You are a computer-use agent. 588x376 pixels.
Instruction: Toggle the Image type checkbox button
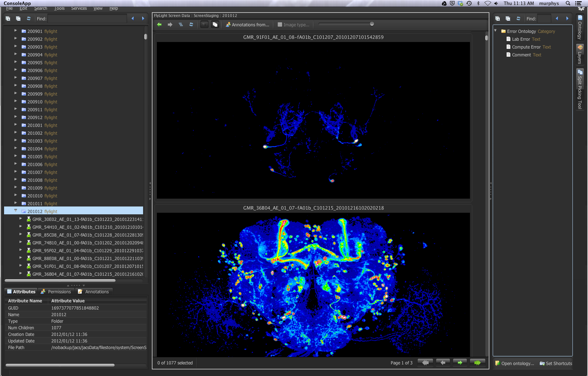pyautogui.click(x=293, y=25)
